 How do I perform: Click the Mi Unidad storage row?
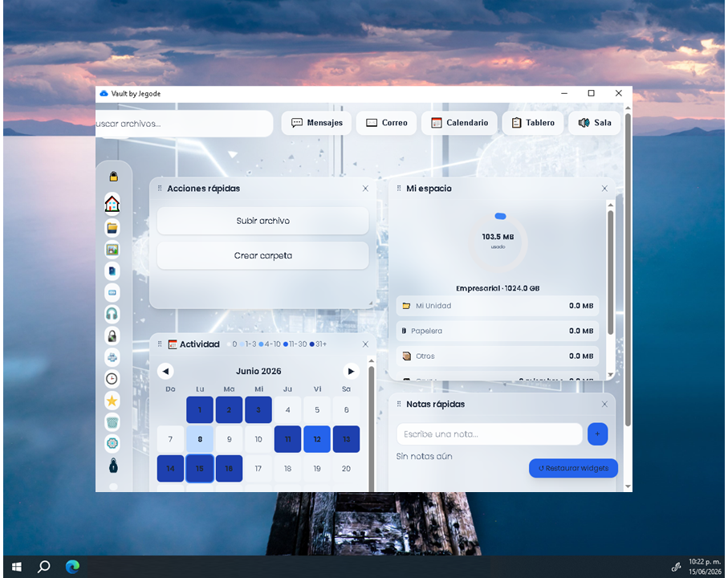click(x=498, y=306)
